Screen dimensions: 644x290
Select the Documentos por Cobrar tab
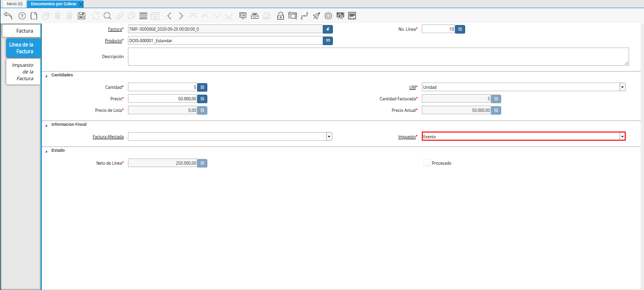coord(53,4)
